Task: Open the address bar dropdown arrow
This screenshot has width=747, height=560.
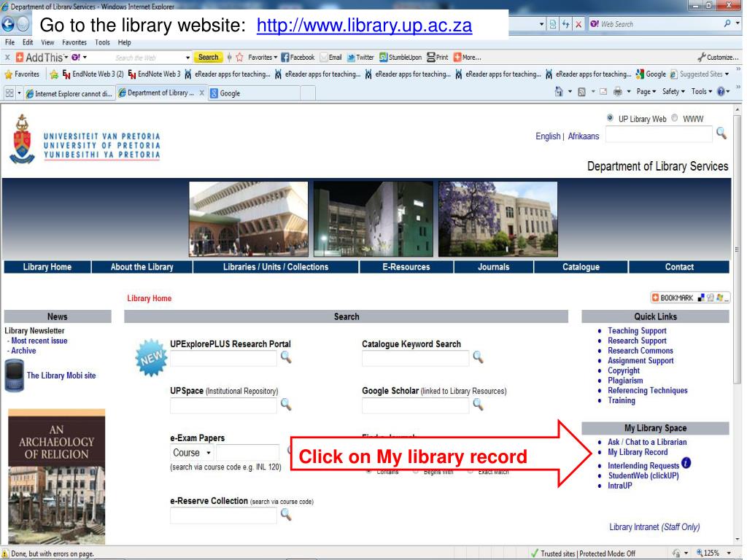Action: pos(542,24)
